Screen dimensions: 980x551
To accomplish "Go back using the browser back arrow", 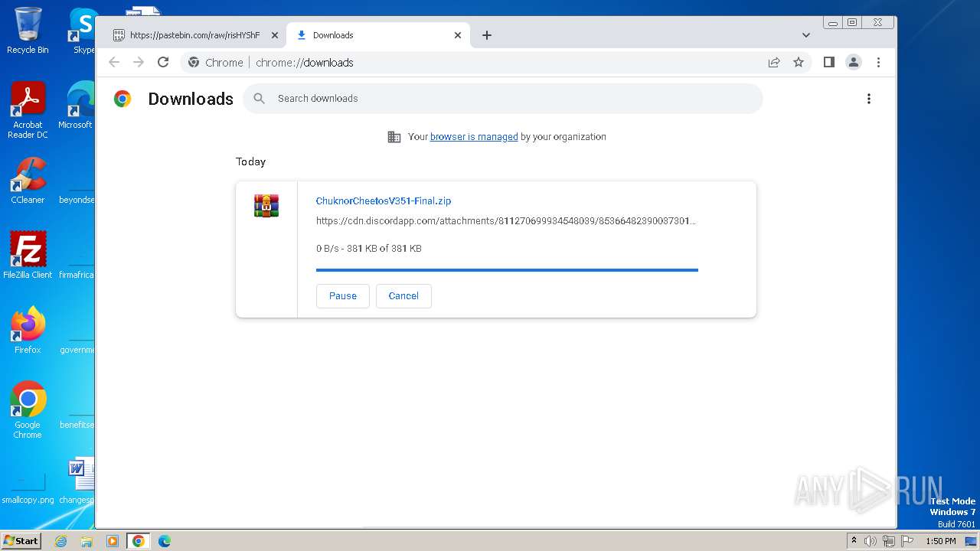I will [x=114, y=63].
